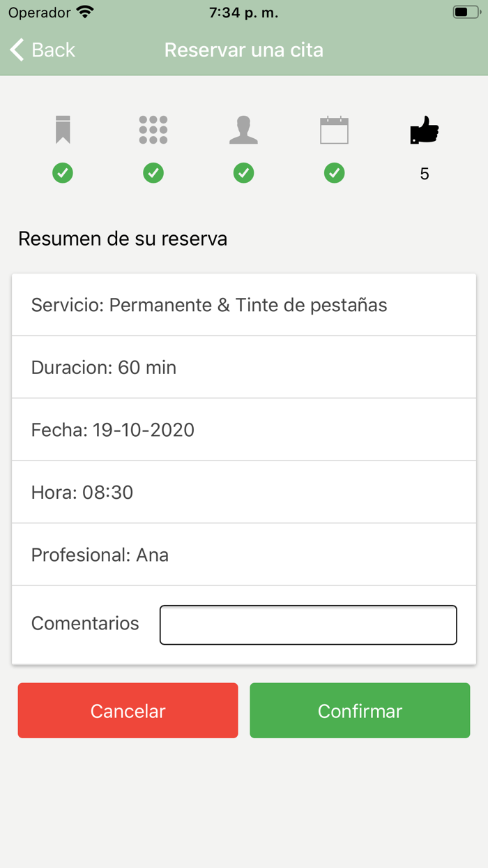This screenshot has width=488, height=868.
Task: Open the professional person step icon
Action: (243, 130)
